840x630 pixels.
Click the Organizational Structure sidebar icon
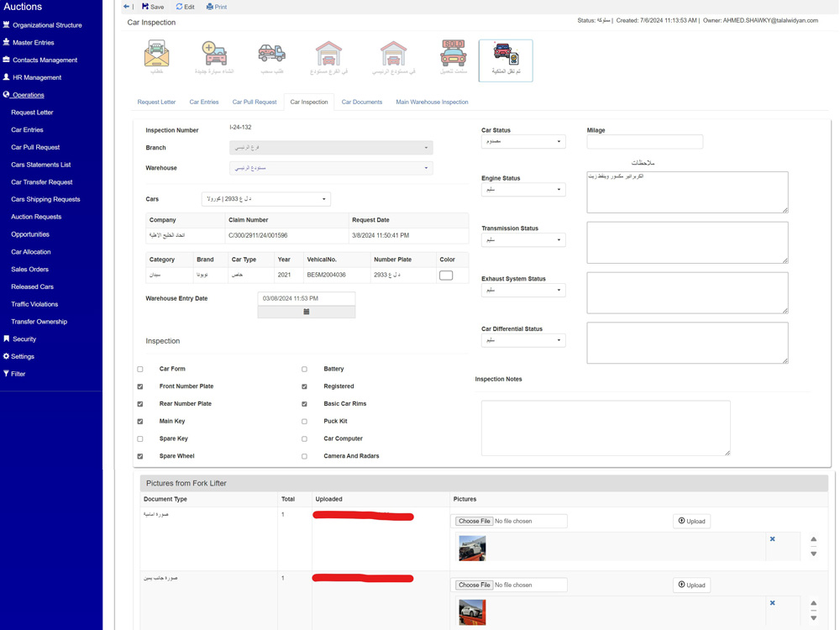click(x=7, y=24)
